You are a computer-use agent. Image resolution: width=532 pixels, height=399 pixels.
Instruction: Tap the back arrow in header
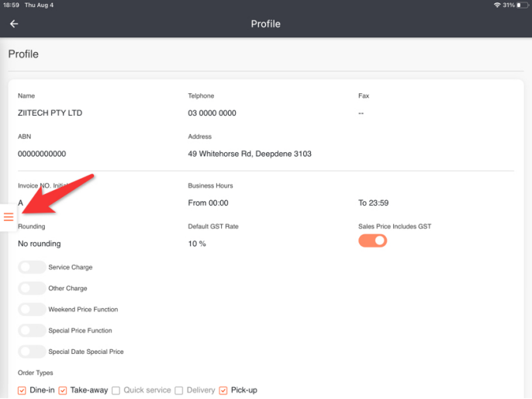14,24
